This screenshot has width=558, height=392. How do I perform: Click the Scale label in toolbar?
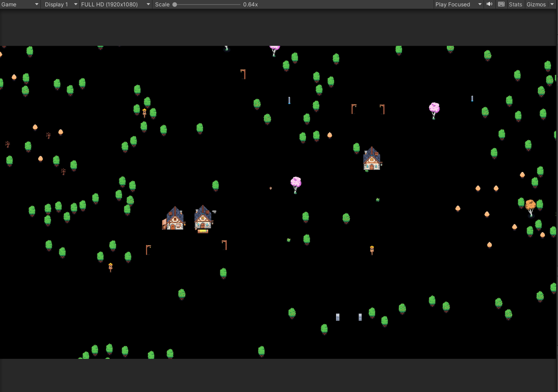point(162,4)
